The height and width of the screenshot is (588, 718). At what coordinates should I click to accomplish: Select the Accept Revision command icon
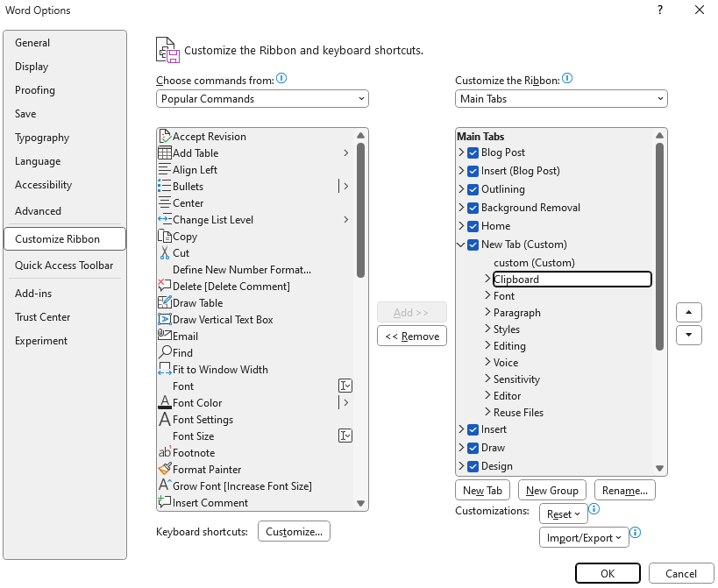[165, 137]
